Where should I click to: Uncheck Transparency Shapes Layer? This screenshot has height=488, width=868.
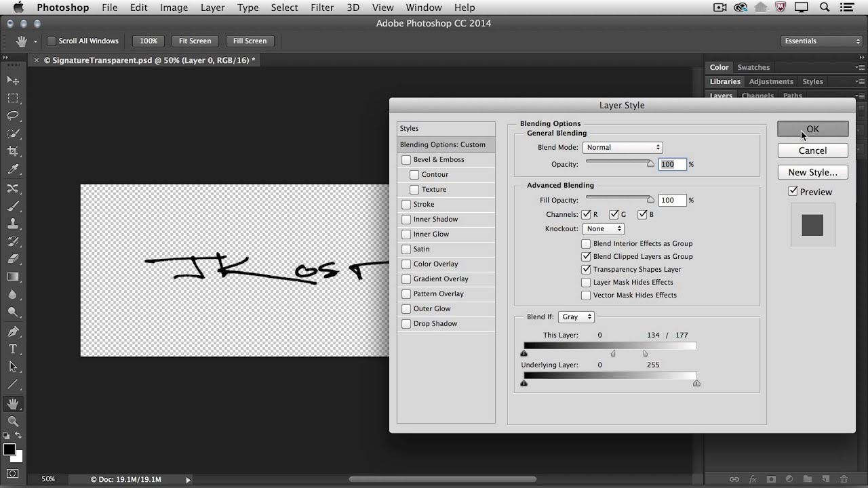tap(586, 269)
